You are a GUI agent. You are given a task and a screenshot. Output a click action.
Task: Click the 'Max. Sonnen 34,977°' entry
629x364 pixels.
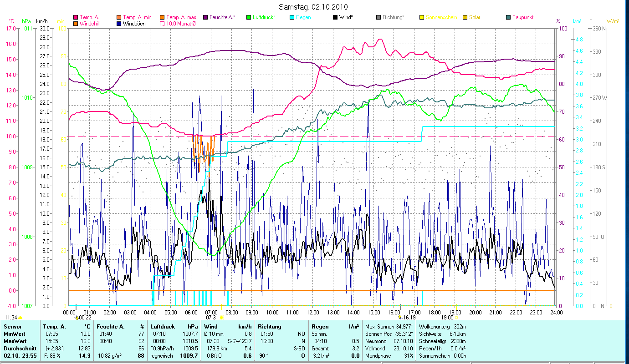[389, 327]
